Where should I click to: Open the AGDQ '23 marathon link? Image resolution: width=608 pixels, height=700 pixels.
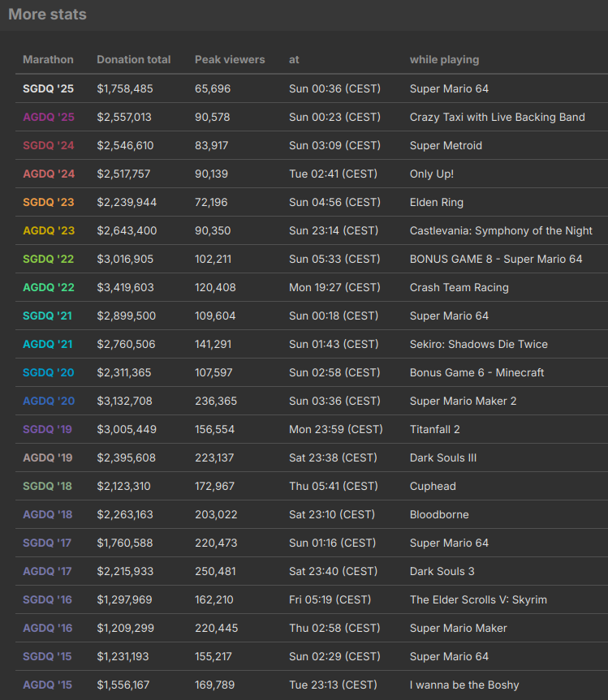pyautogui.click(x=48, y=231)
